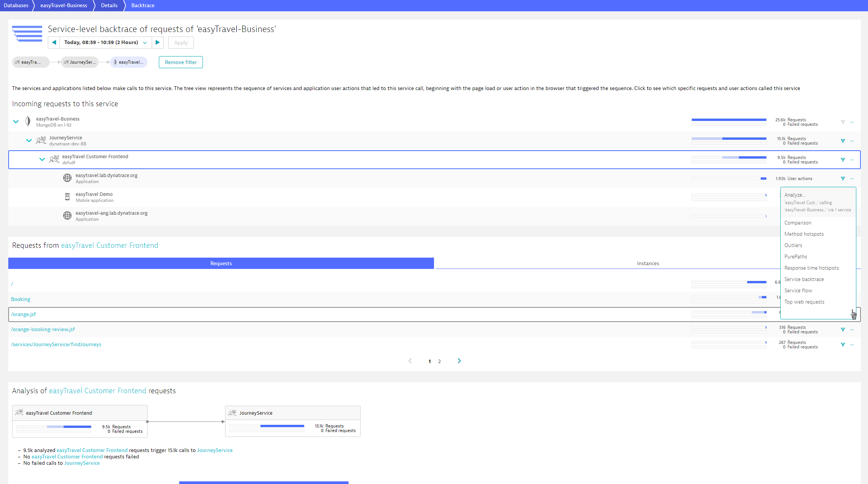Open the /orange.jsf request link

[x=23, y=315]
